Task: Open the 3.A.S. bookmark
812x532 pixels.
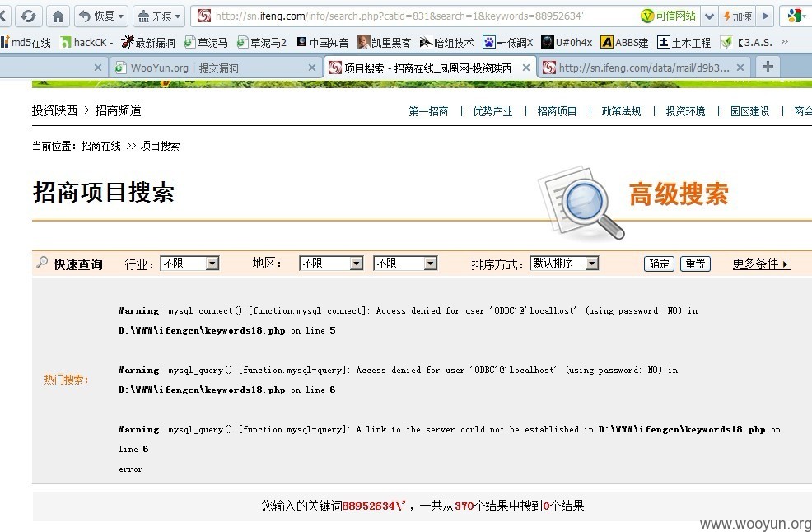Action: [x=746, y=43]
